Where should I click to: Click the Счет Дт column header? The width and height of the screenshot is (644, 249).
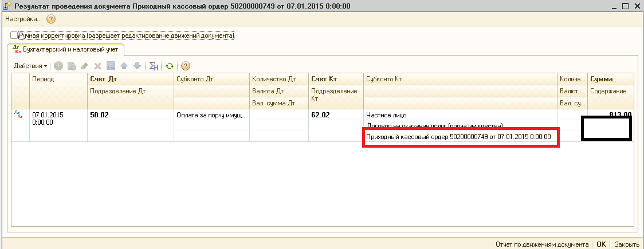click(x=130, y=80)
